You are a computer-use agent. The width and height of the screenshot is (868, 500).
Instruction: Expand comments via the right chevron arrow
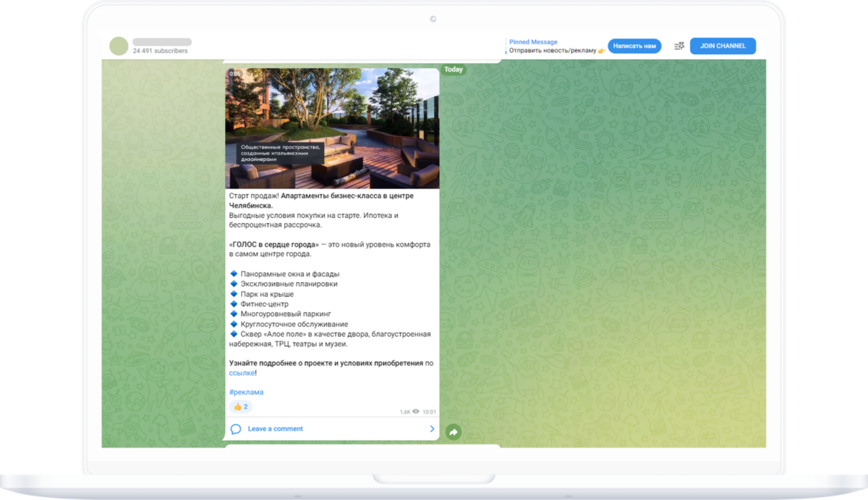pos(432,429)
